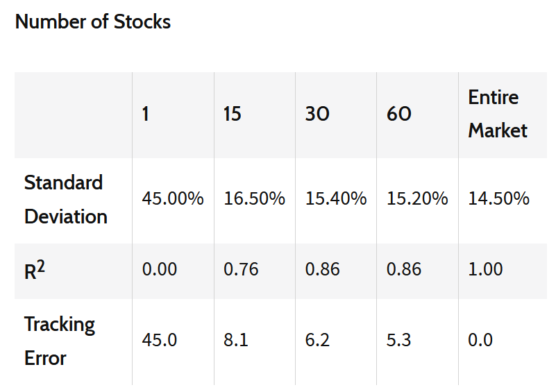Click the 8.1 tracking error value
556x392 pixels.
[x=235, y=340]
